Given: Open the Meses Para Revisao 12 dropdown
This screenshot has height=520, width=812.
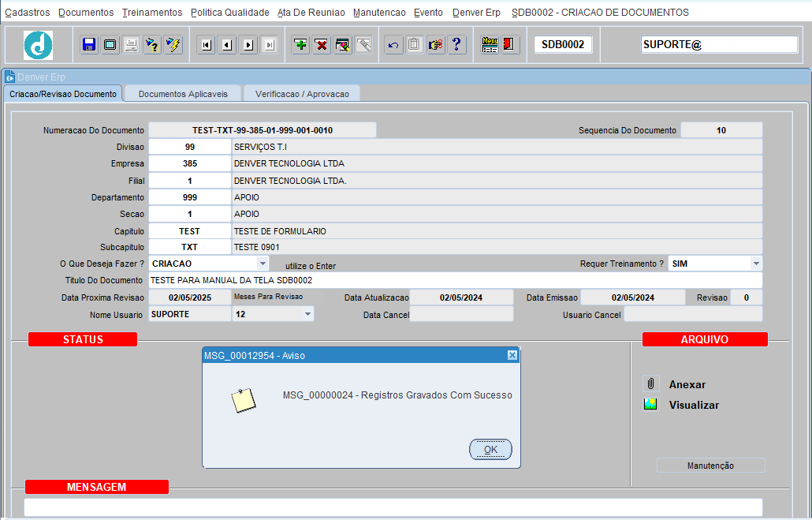Looking at the screenshot, I should click(x=307, y=314).
